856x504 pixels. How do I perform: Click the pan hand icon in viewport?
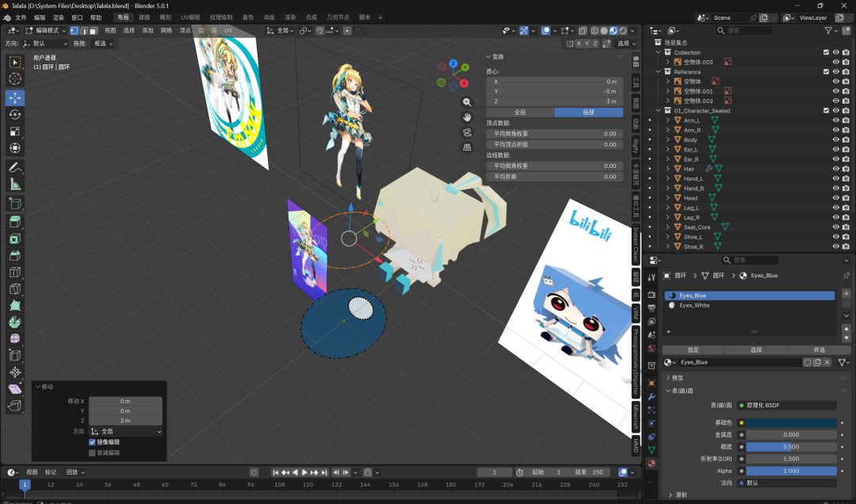[467, 116]
